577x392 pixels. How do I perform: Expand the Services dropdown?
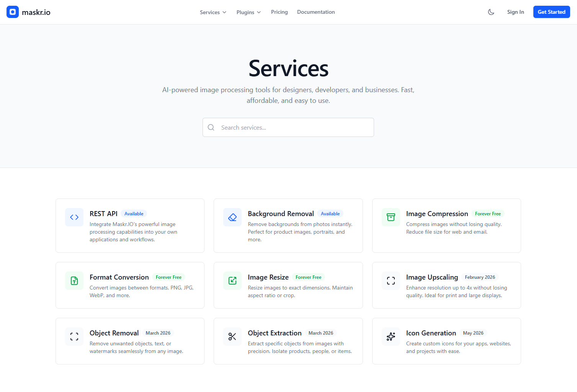(213, 12)
